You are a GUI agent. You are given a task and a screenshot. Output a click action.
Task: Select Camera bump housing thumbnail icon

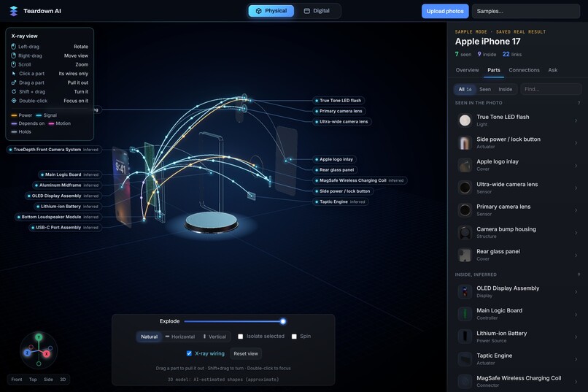[x=465, y=233]
